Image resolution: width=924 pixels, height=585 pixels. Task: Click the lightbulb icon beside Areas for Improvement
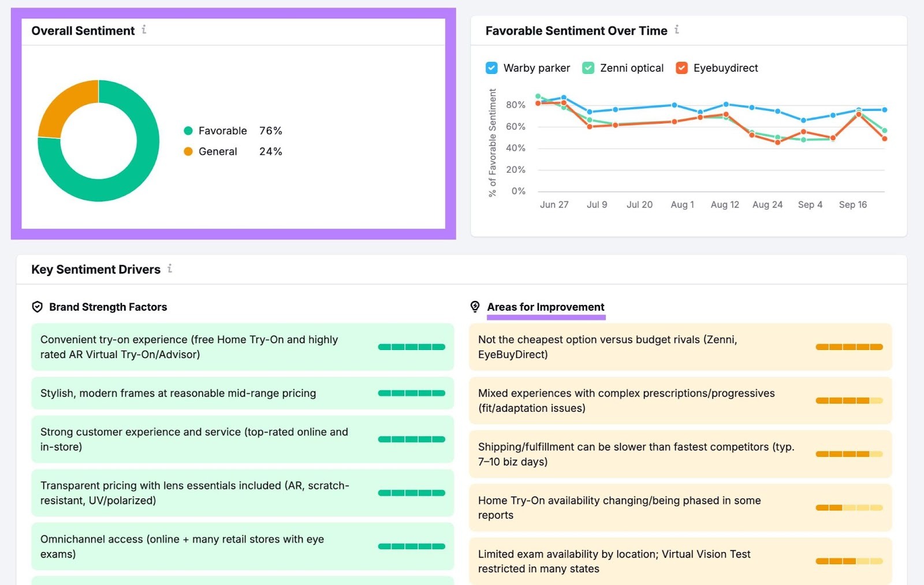point(475,307)
